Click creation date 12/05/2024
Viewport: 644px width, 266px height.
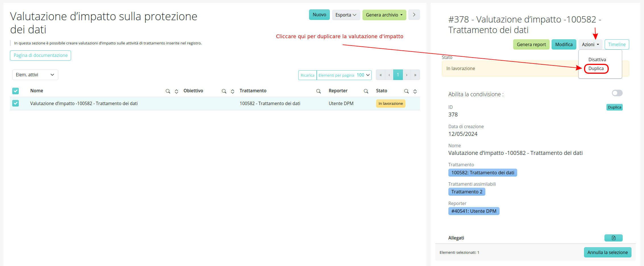click(463, 134)
